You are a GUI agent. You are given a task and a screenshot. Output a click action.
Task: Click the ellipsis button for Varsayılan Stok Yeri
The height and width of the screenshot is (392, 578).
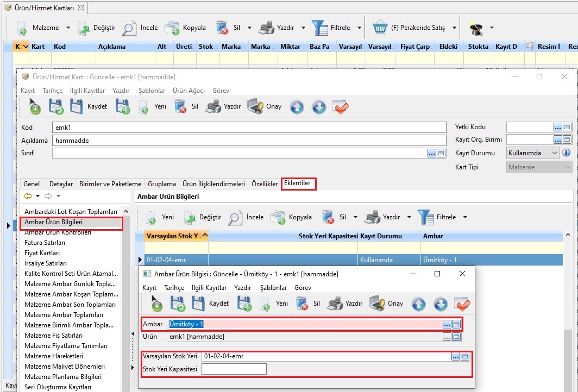coord(456,356)
